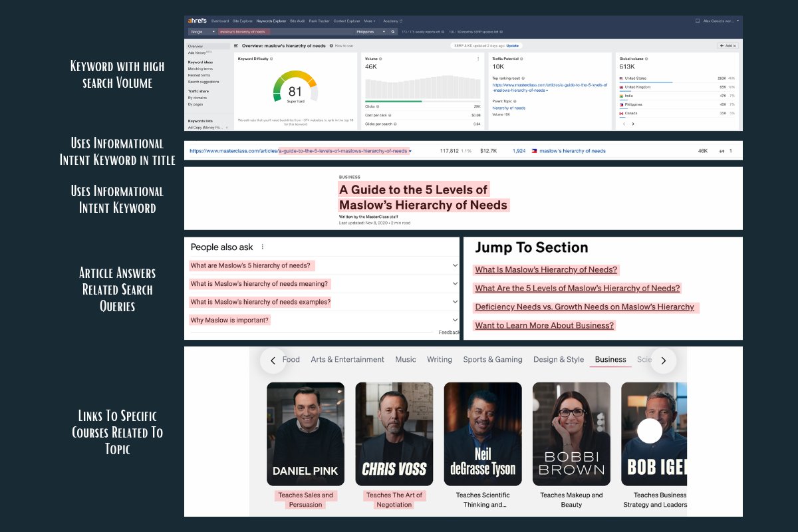Viewport: 798px width, 532px height.
Task: Open Daniel Pink course thumbnail
Action: point(305,434)
